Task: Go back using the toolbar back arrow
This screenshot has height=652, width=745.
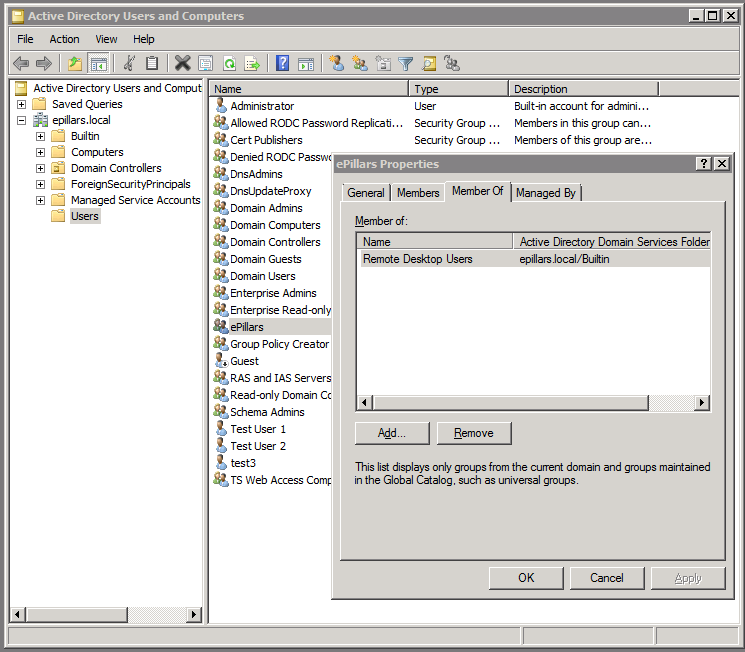Action: click(x=21, y=63)
